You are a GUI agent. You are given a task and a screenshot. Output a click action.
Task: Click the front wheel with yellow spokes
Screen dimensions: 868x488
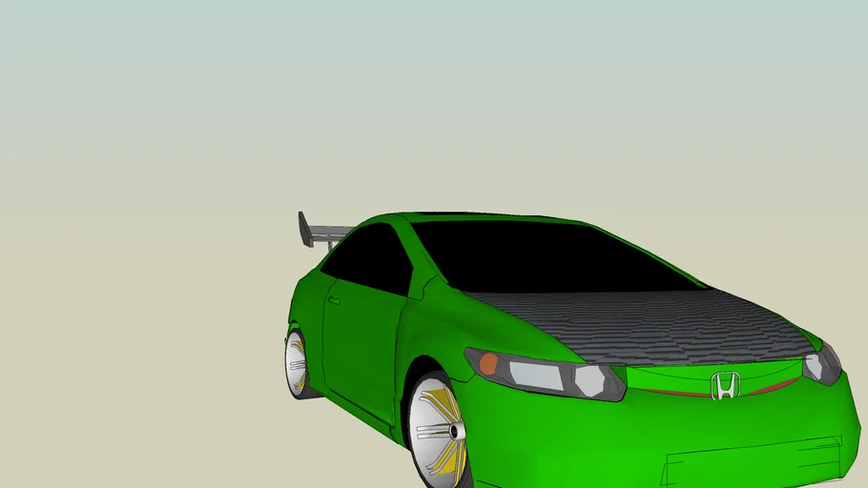pos(437,430)
